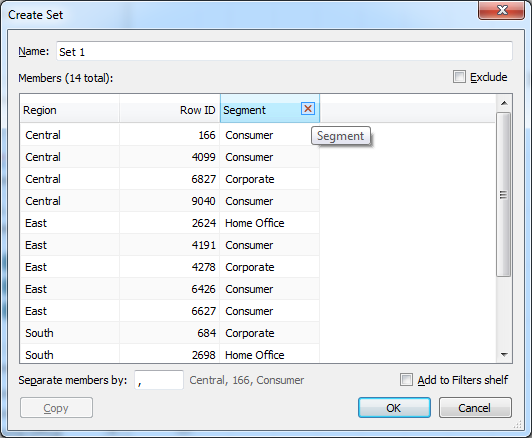Focus the set Name input field
The height and width of the screenshot is (438, 532).
[284, 52]
